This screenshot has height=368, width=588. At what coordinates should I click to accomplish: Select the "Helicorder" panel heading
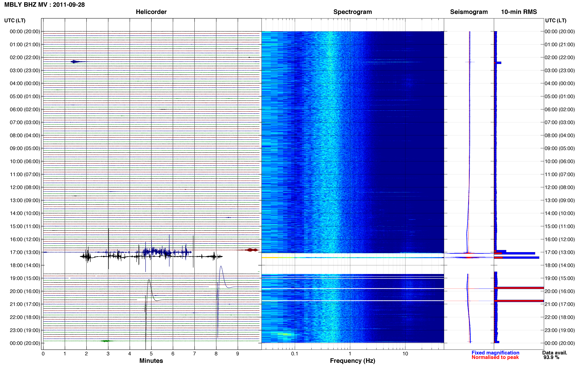tap(151, 12)
